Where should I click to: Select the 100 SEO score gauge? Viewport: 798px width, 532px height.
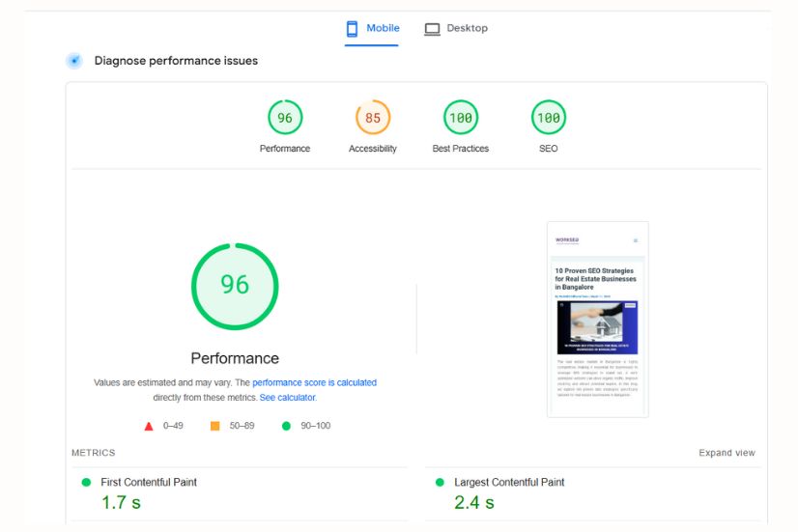[548, 118]
